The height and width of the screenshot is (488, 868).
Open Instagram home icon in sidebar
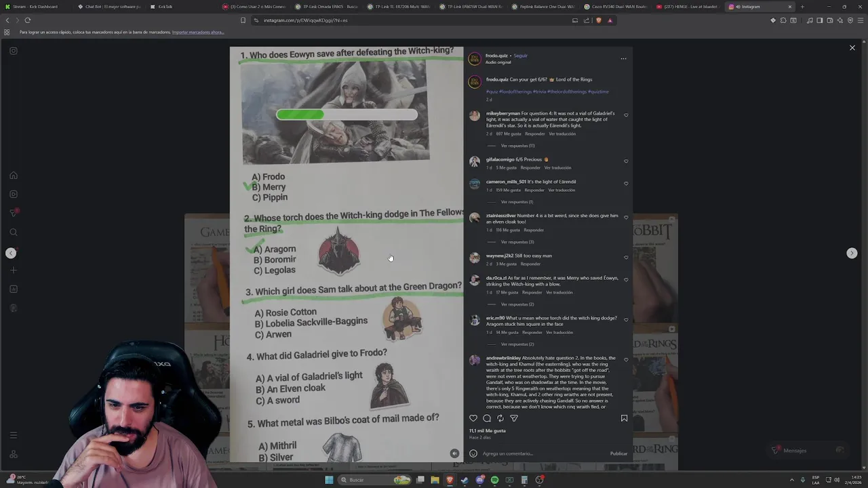click(13, 176)
